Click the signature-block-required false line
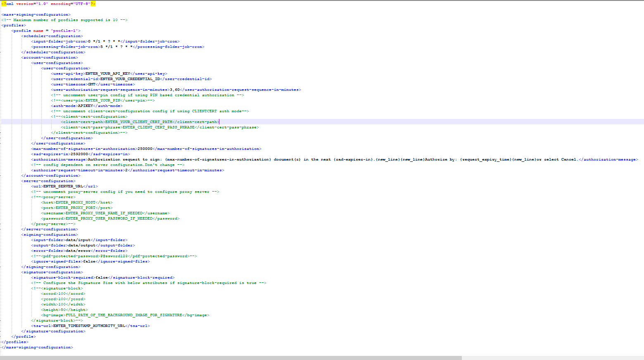 103,277
